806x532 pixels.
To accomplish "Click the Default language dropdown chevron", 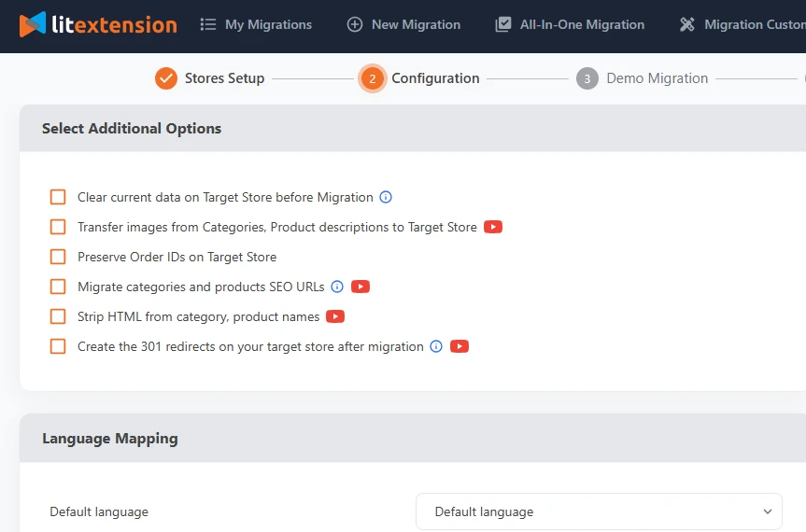I will [768, 511].
